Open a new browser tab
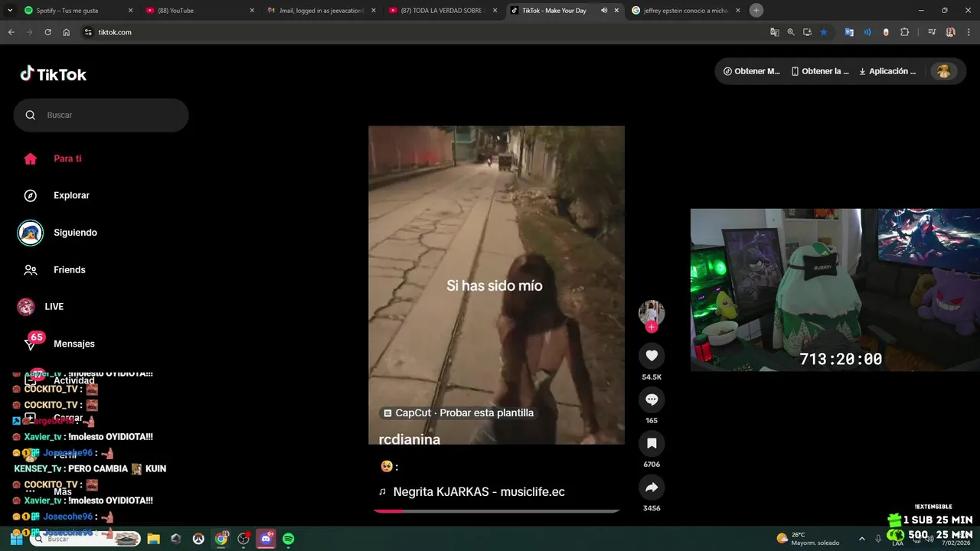 click(756, 11)
